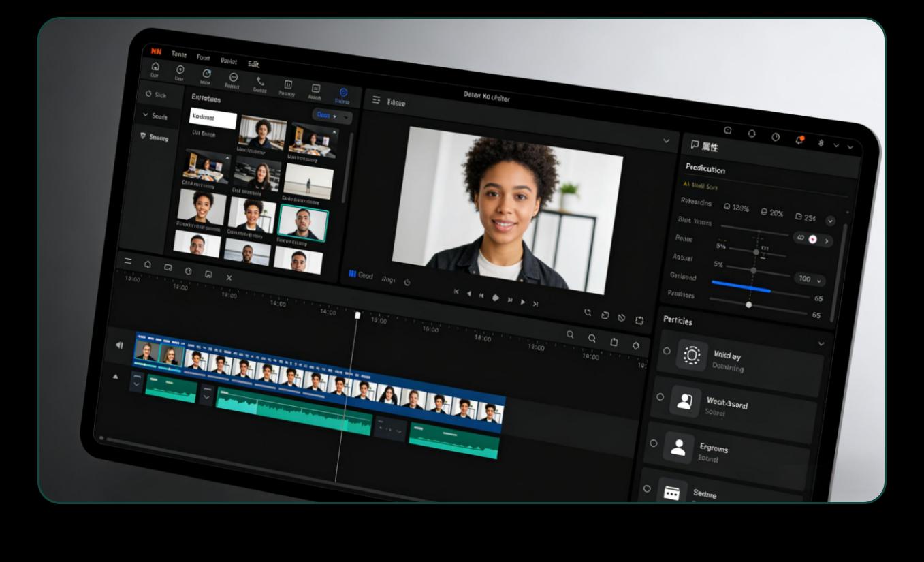
Task: Open the Home icon in top toolbar
Action: click(x=155, y=66)
